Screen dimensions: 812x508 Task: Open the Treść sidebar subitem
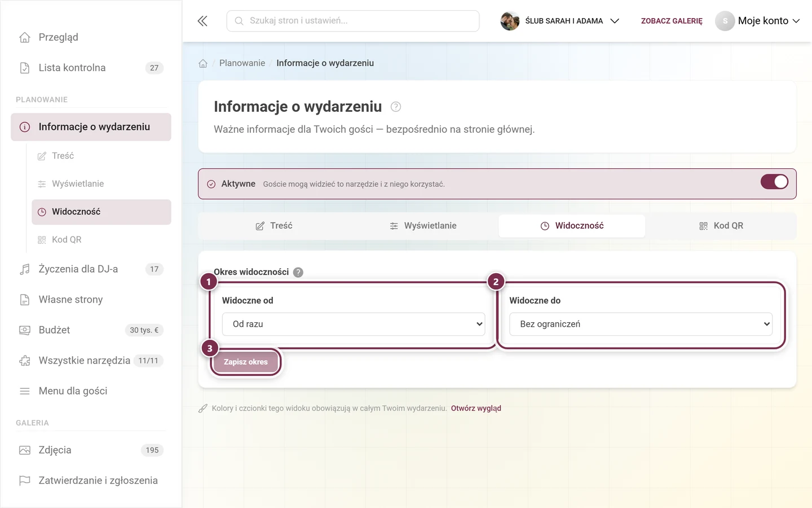pyautogui.click(x=101, y=156)
